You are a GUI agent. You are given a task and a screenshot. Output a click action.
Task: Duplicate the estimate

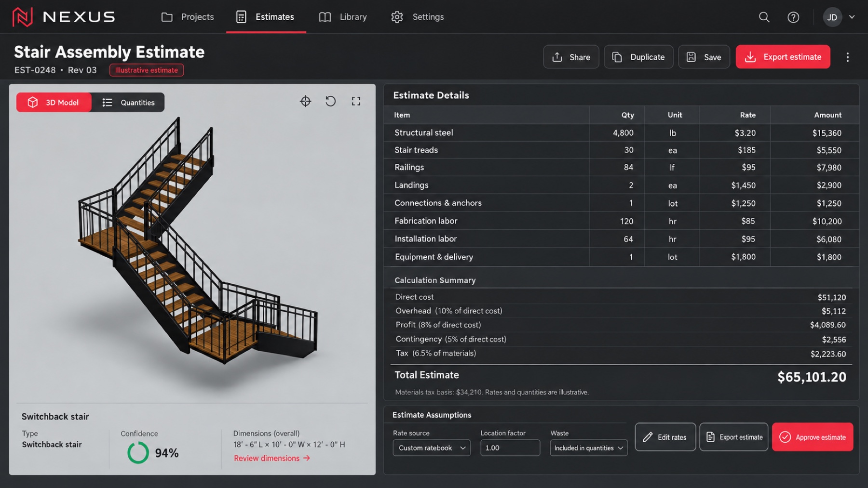click(x=638, y=57)
